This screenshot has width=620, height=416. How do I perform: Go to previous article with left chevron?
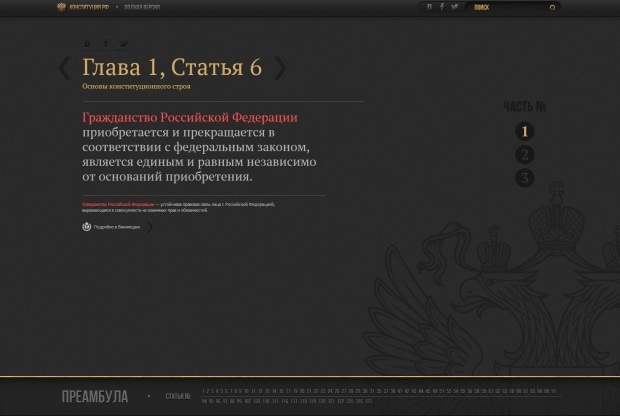click(65, 68)
